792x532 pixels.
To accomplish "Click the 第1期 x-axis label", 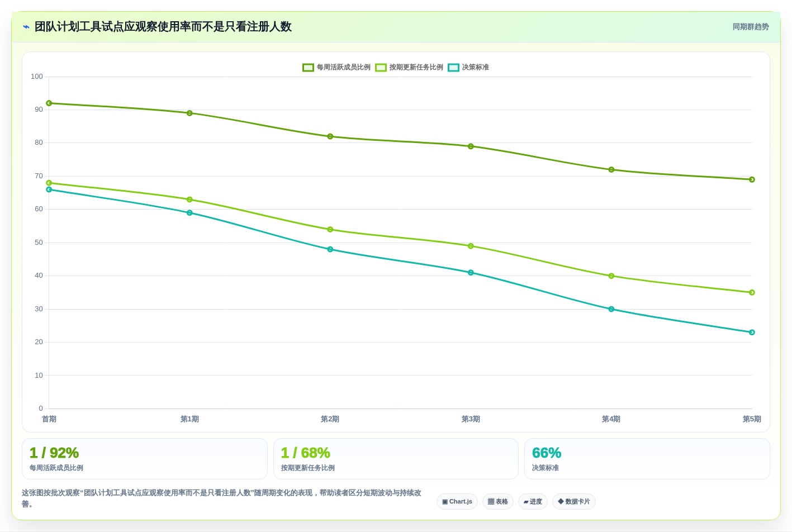I will tap(189, 419).
